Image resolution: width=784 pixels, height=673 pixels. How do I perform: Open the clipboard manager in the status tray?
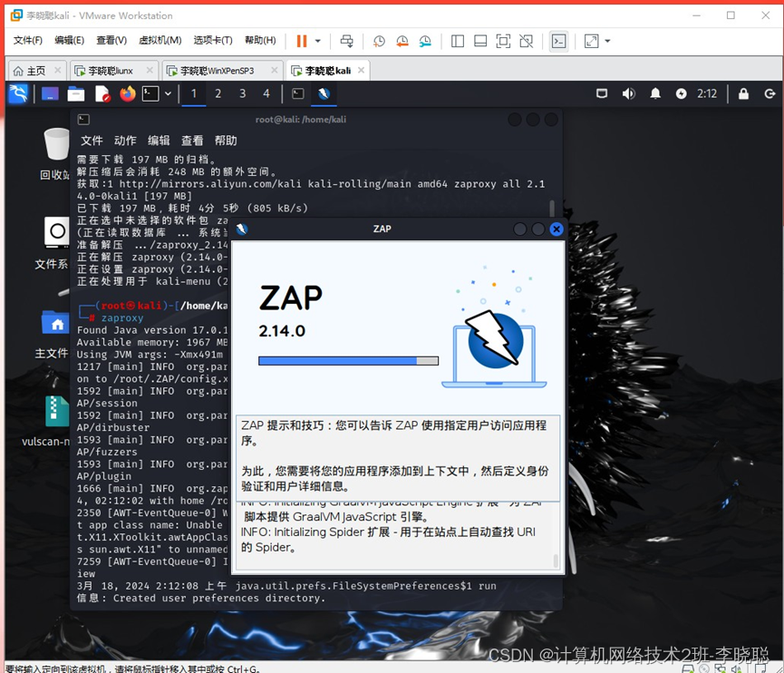tap(604, 93)
